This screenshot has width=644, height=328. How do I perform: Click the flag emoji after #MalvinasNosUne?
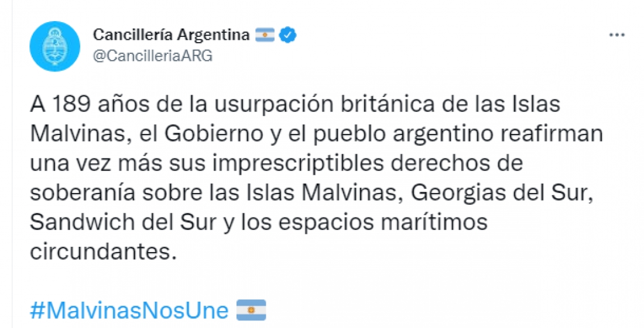click(x=251, y=310)
